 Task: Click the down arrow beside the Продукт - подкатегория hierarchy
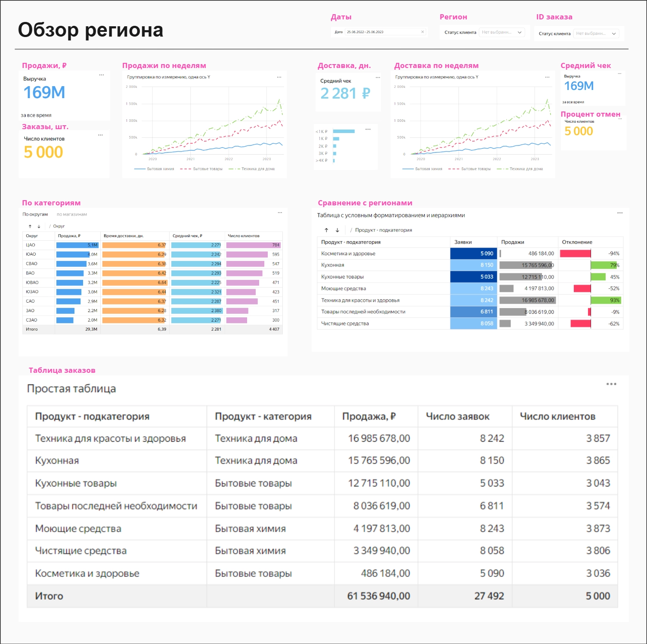tap(337, 230)
